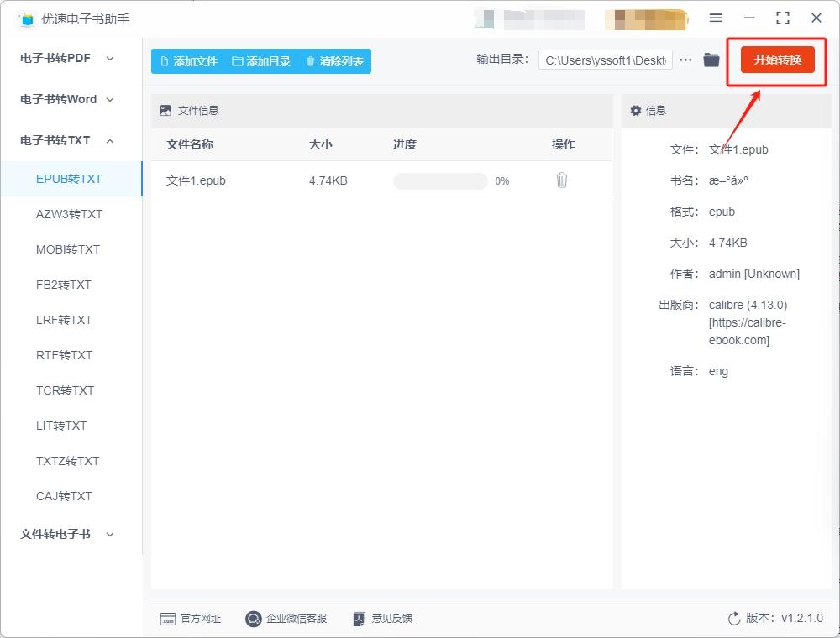This screenshot has width=840, height=638.
Task: Click the 信息 panel gear icon
Action: [636, 110]
